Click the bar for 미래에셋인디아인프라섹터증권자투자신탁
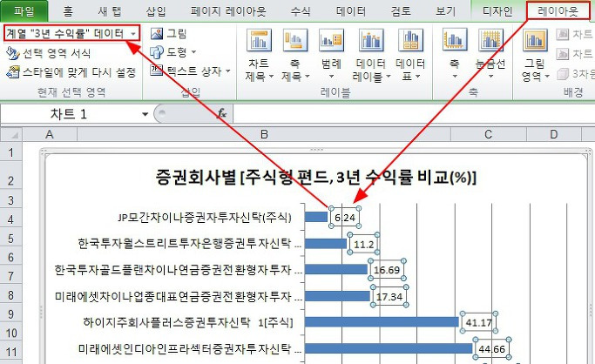The width and height of the screenshot is (595, 364). 389,348
